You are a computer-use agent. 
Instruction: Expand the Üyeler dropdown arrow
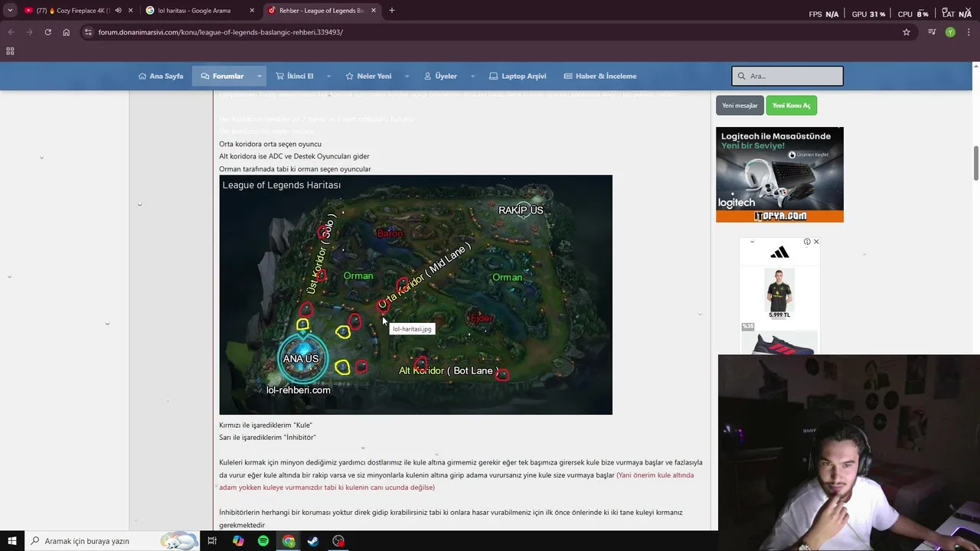pos(472,76)
